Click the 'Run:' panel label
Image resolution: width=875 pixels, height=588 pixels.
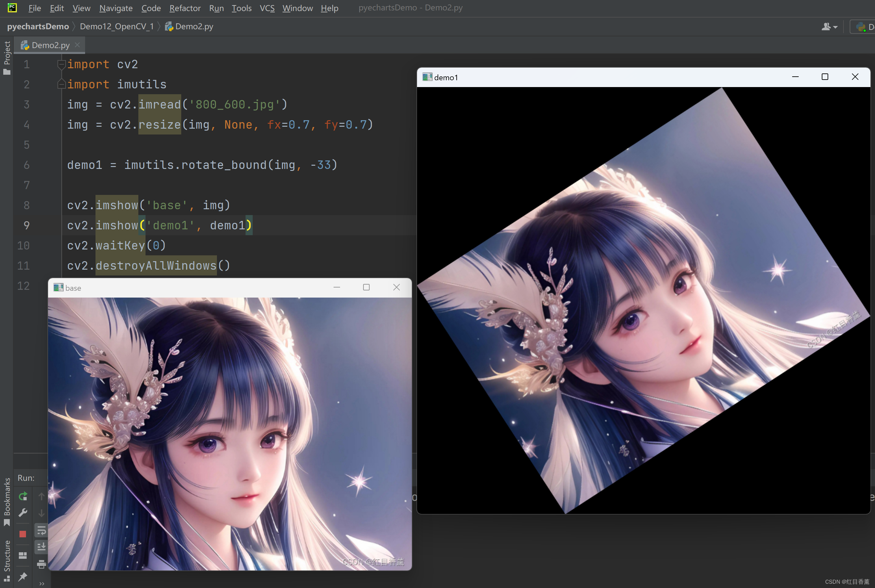(26, 478)
